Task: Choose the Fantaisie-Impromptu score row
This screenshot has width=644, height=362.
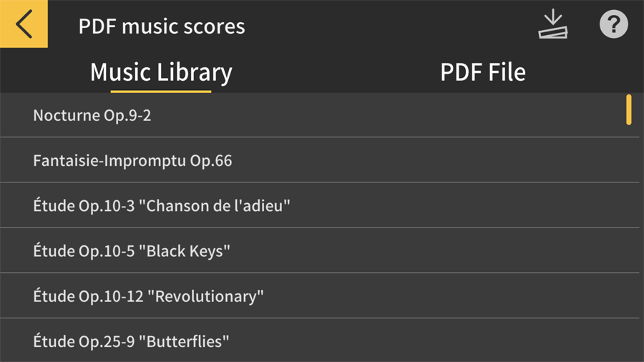Action: (315, 161)
